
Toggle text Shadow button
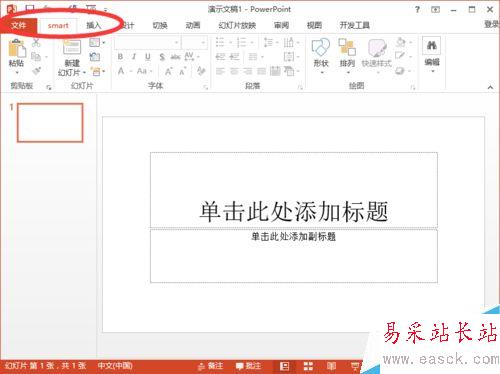click(x=162, y=57)
